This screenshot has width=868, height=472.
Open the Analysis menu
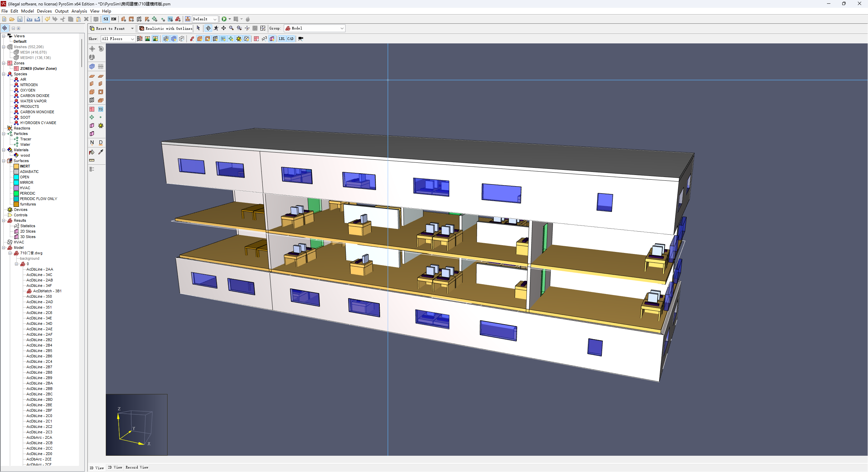coord(79,11)
